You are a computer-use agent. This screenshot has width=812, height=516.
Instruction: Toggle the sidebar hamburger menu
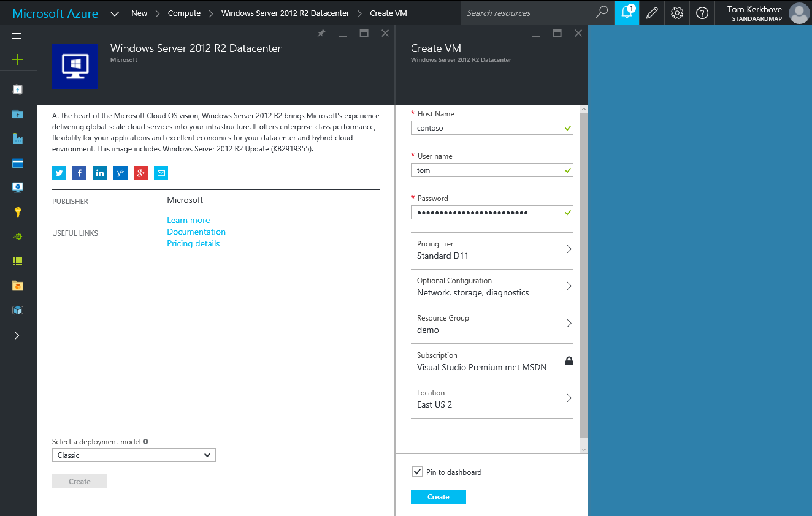pos(17,35)
